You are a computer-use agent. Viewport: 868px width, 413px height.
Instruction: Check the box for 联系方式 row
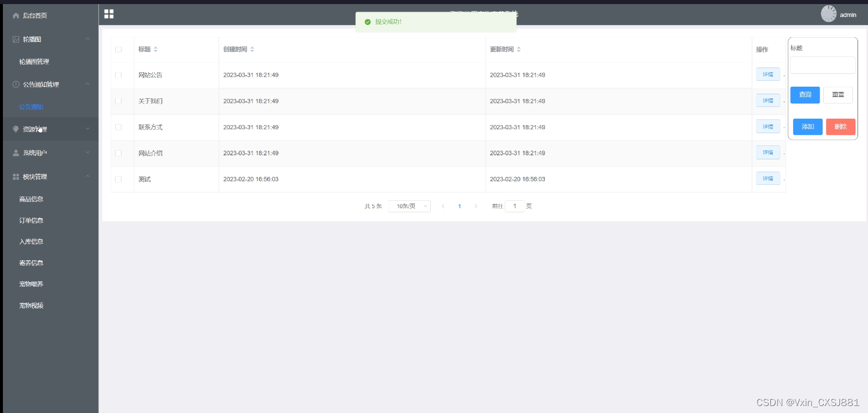tap(119, 127)
